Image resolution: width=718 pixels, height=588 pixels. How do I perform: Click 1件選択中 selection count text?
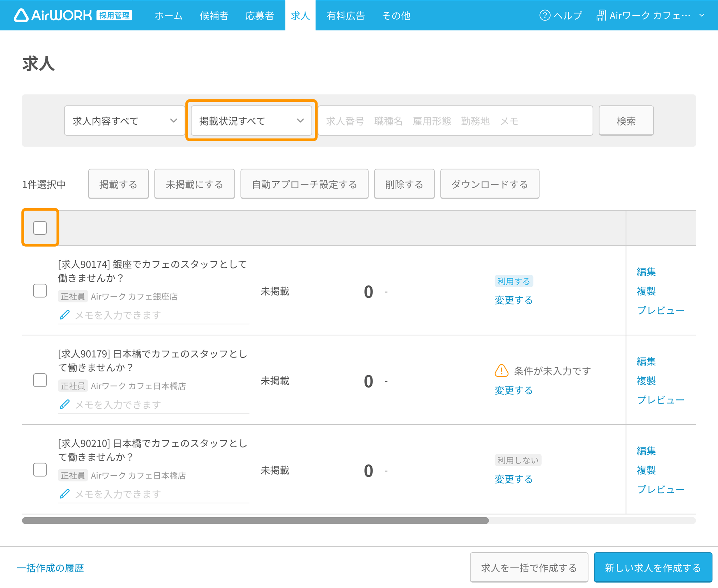tap(44, 184)
